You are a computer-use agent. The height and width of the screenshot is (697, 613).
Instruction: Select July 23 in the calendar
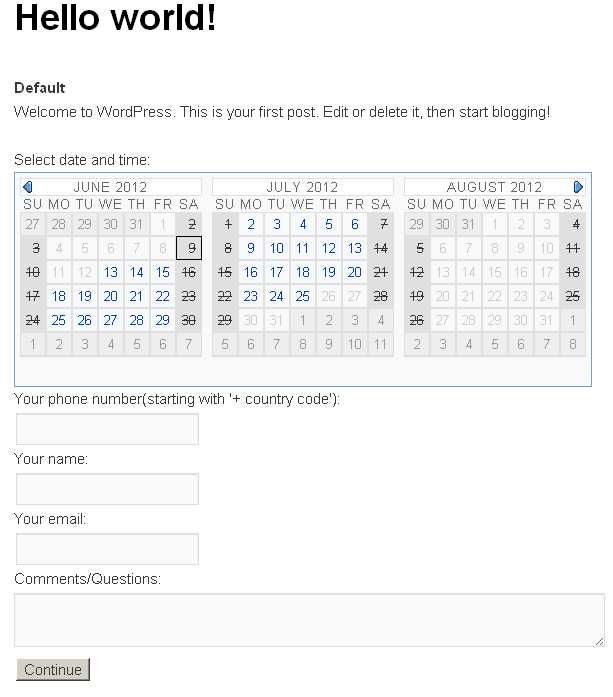pyautogui.click(x=251, y=296)
